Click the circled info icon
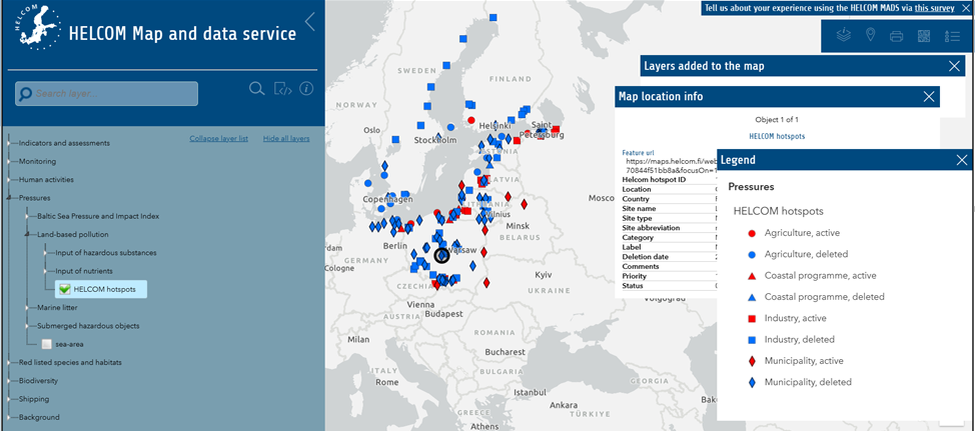 tap(306, 88)
